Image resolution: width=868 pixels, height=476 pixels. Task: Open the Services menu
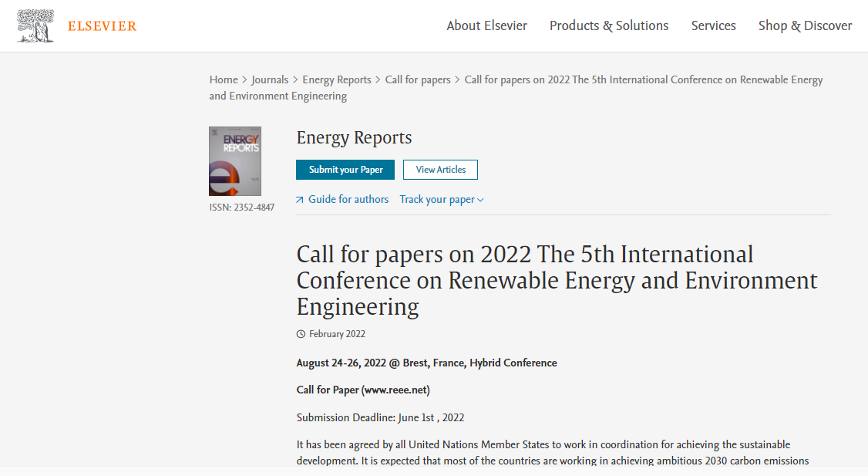coord(714,25)
